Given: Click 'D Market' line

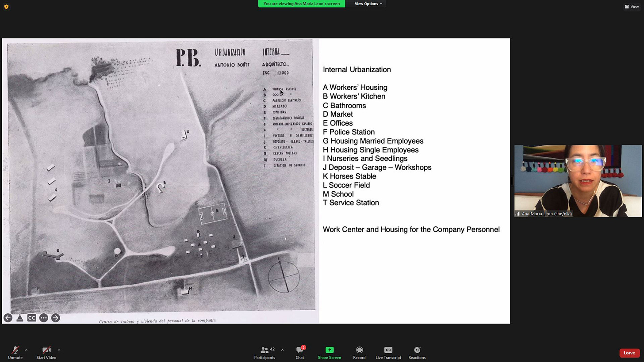Looking at the screenshot, I should tap(337, 114).
